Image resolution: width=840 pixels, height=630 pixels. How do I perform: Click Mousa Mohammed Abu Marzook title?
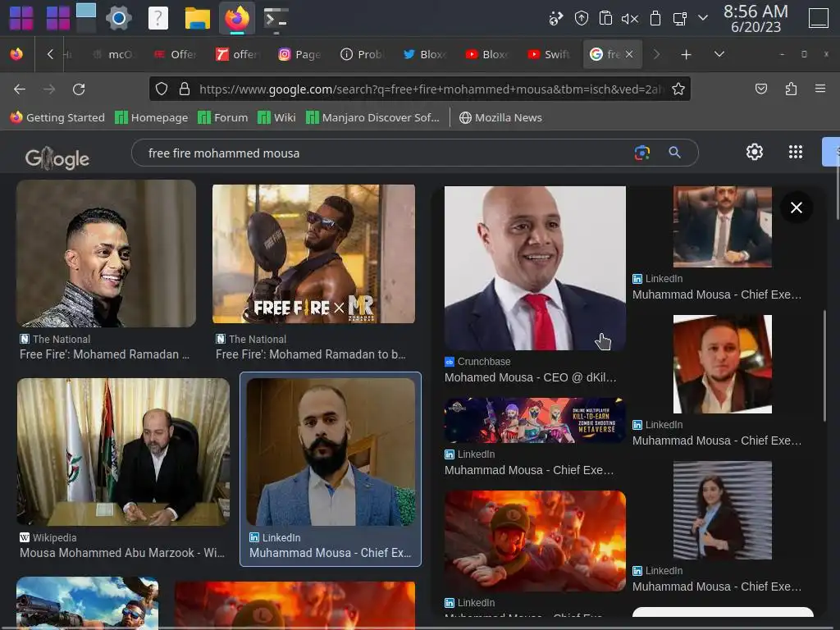122,552
